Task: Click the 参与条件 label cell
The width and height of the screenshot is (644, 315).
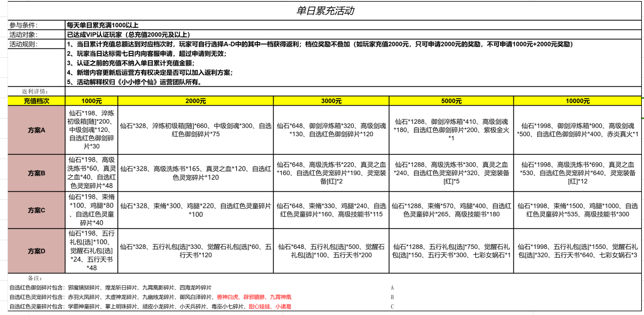Action: click(x=36, y=25)
